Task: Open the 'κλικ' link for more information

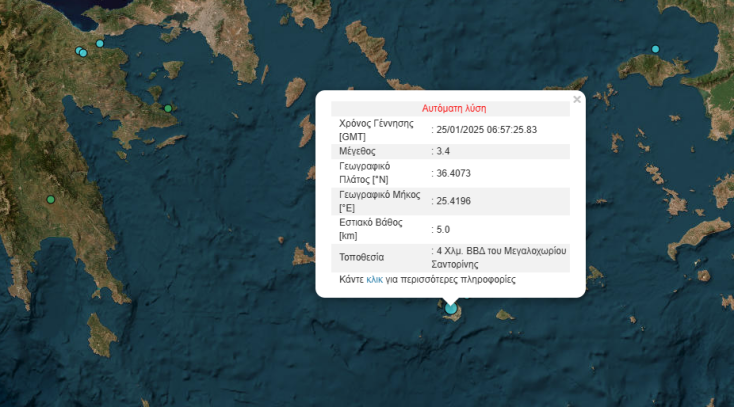Action: pyautogui.click(x=375, y=280)
